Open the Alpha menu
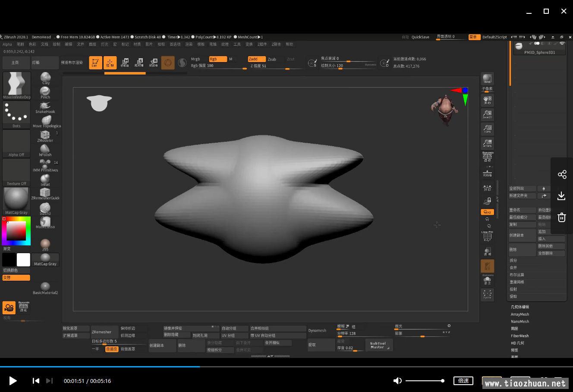 [x=7, y=44]
